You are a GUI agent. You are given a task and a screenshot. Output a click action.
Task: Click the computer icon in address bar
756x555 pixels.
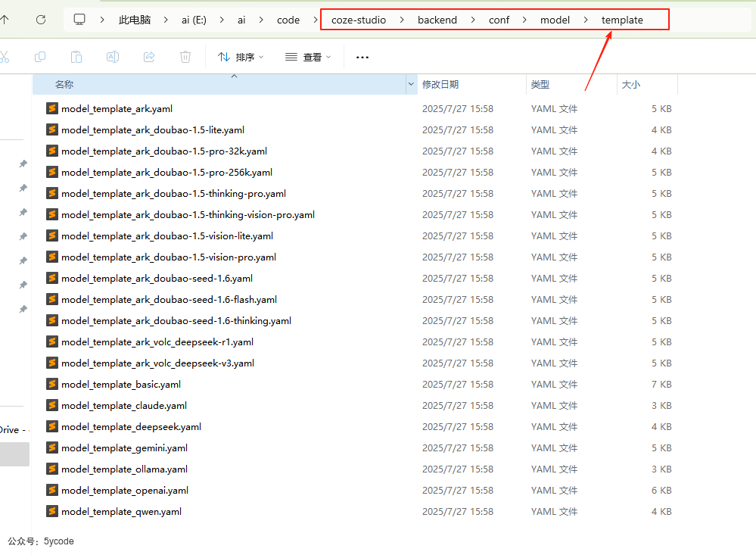(x=79, y=20)
